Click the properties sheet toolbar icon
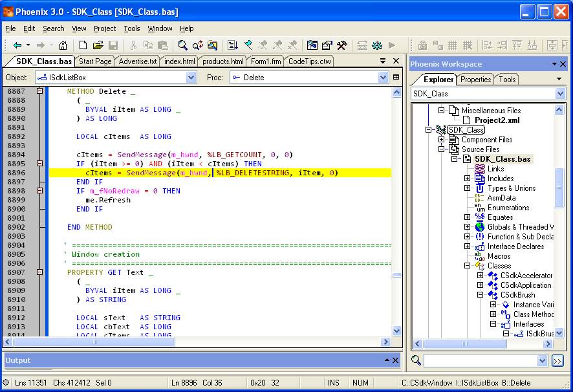Screen dimensions: 573x392 pyautogui.click(x=327, y=45)
